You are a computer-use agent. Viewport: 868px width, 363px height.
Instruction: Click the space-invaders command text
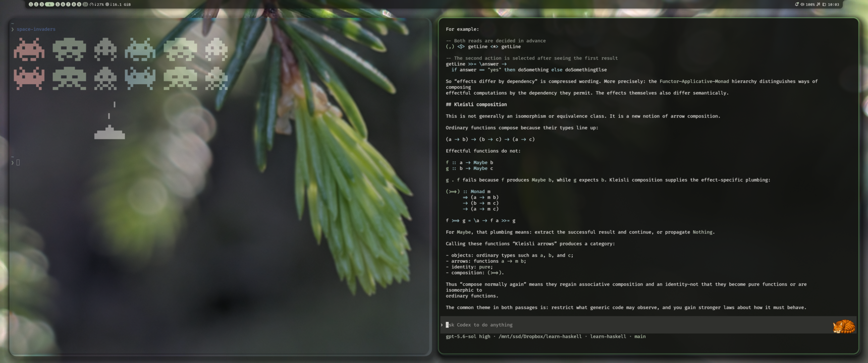(x=36, y=29)
